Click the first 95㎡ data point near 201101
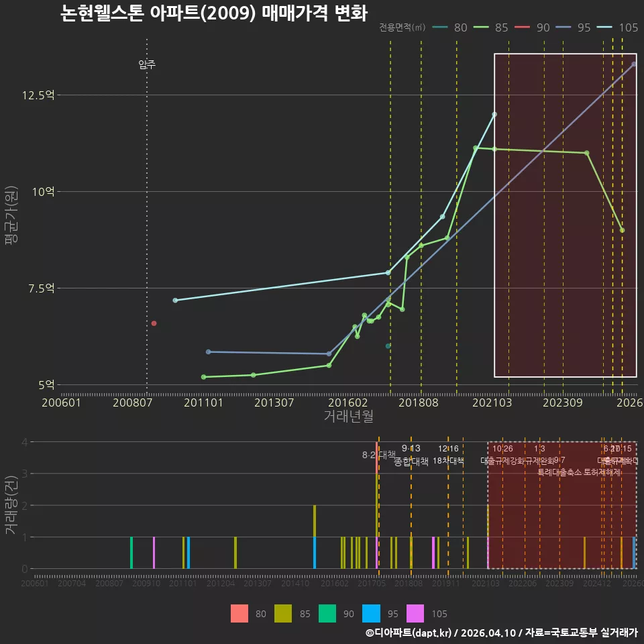The height and width of the screenshot is (644, 644). pyautogui.click(x=208, y=352)
